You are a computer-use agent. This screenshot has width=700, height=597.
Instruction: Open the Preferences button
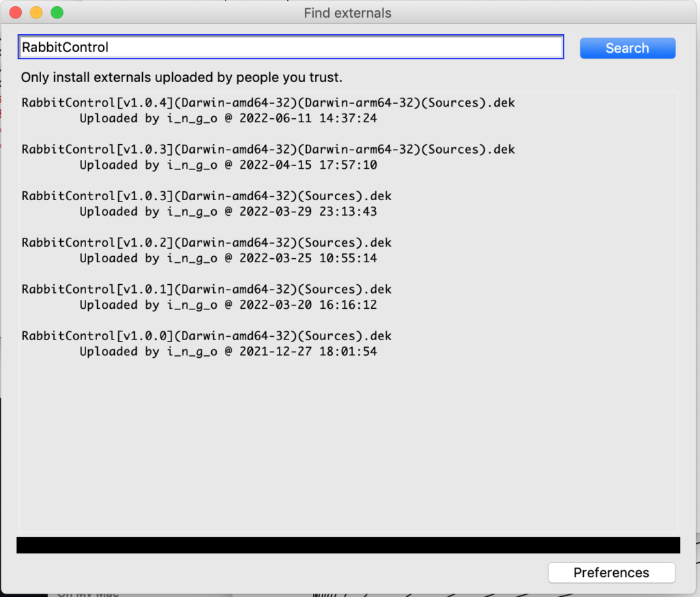611,572
